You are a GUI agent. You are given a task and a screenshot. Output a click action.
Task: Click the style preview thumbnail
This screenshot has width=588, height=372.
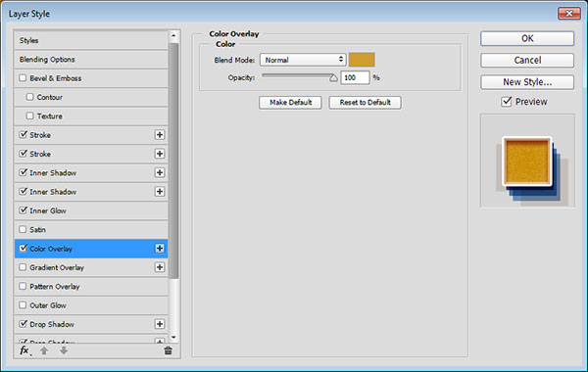[x=527, y=161]
